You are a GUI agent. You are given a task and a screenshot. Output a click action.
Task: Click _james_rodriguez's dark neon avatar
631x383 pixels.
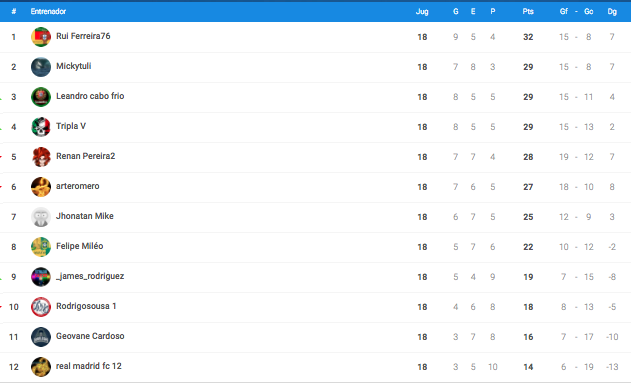pos(41,277)
